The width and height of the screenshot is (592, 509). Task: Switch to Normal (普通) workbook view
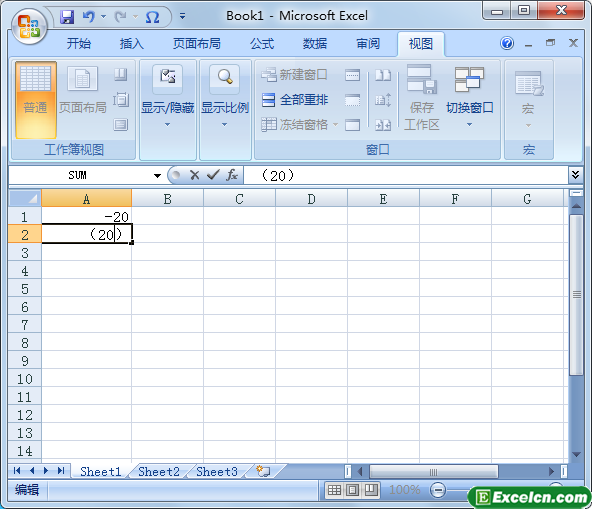tap(36, 100)
